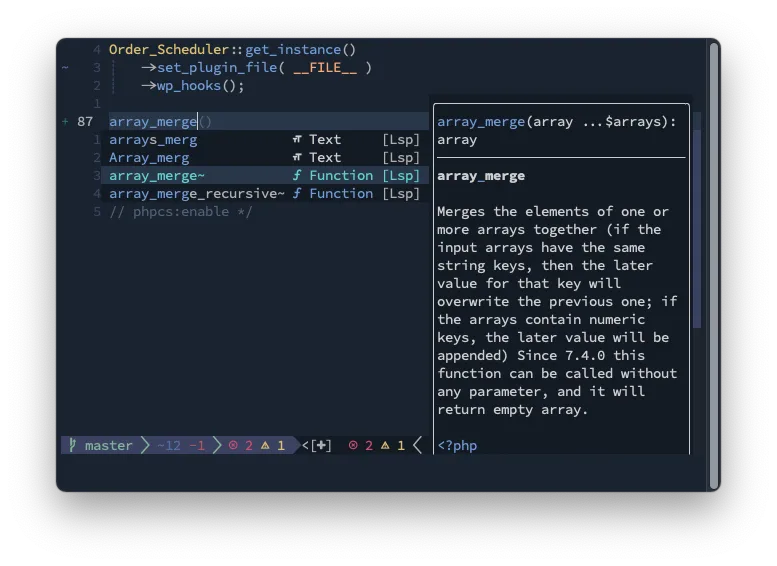Click 'Since 7.4.0' text in documentation

pyautogui.click(x=561, y=356)
